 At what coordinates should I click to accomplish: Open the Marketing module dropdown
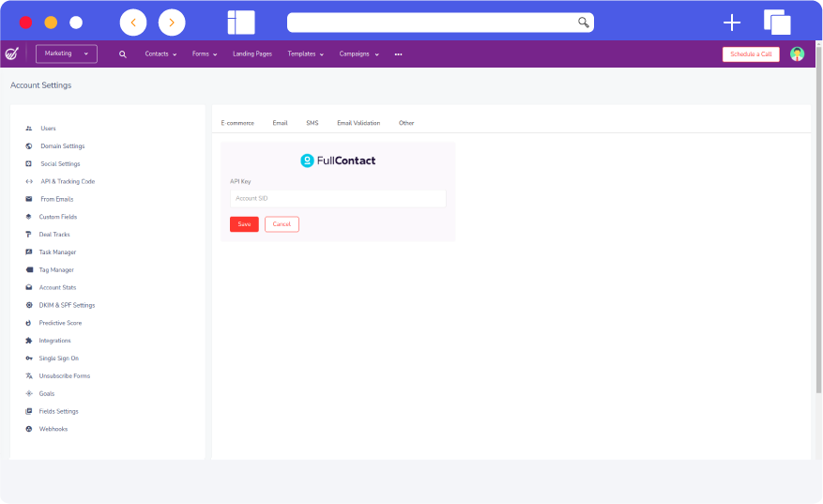point(66,53)
